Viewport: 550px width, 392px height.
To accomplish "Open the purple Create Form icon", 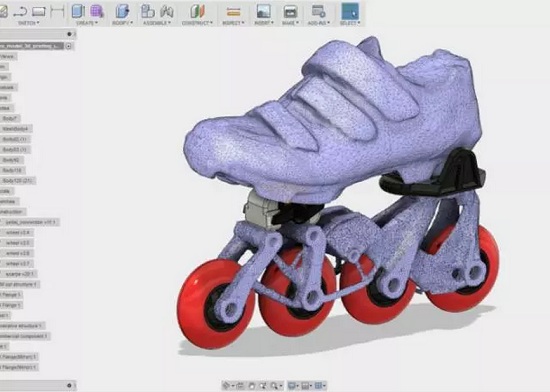I will pyautogui.click(x=96, y=11).
